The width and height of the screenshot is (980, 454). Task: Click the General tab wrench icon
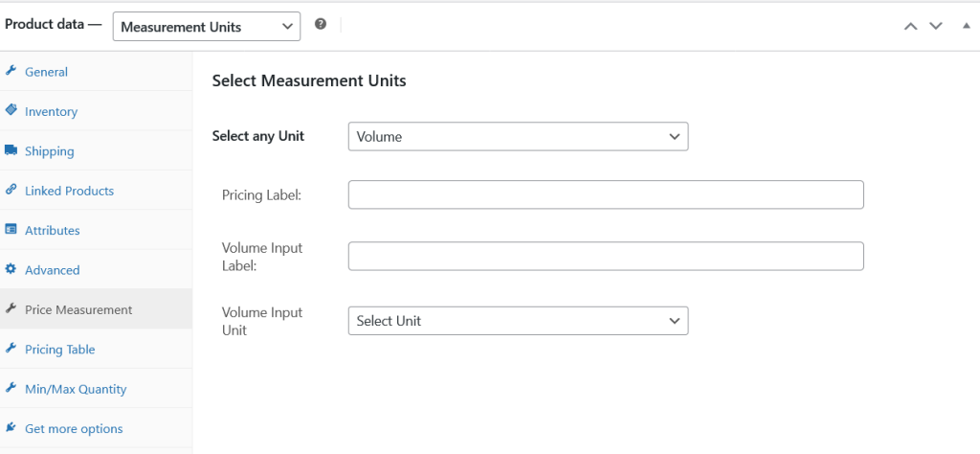point(11,72)
